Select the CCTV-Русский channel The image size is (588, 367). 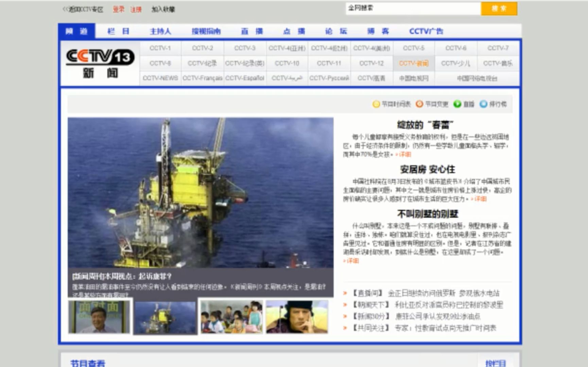329,78
